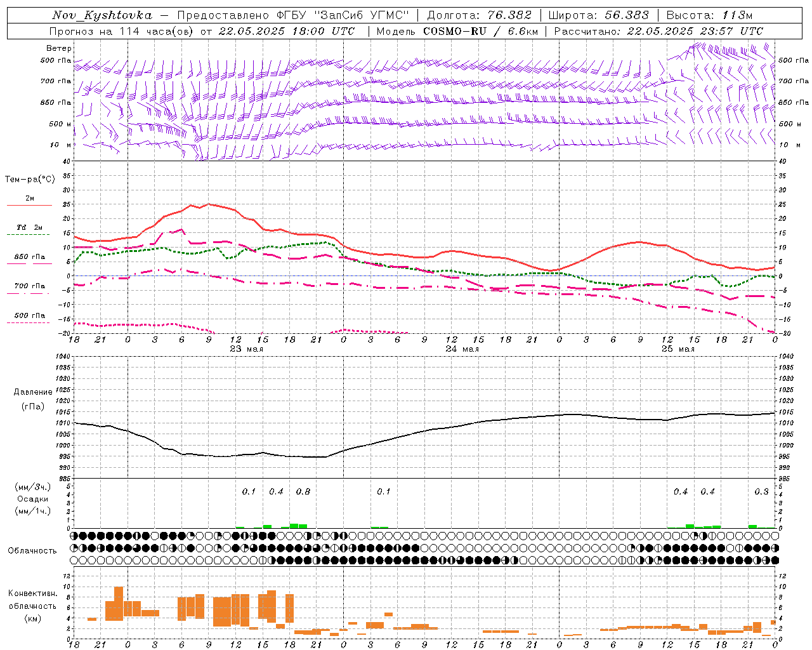Click the 500 гПа temperature legend label

point(30,315)
